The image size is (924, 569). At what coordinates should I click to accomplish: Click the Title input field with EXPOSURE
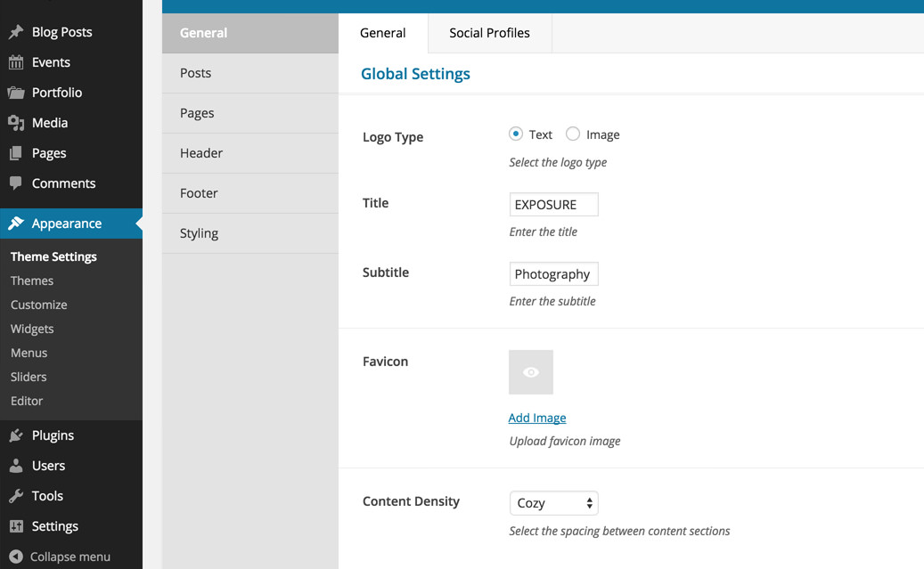point(554,205)
